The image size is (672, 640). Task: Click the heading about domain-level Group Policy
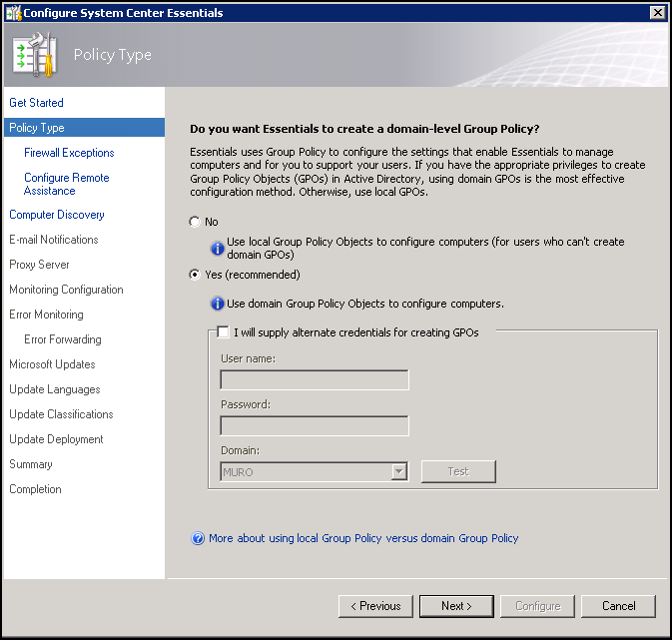point(364,129)
